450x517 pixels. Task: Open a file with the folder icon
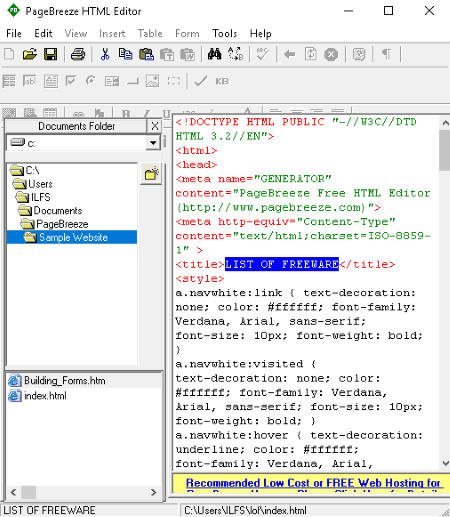[30, 54]
